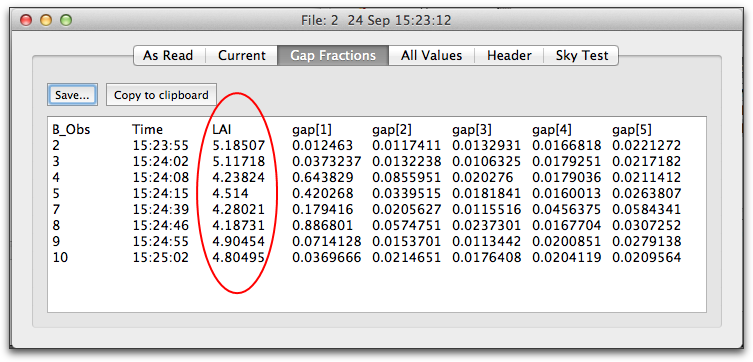Select the LAI value 5.18507
Viewport: 753px width, 362px height.
238,145
